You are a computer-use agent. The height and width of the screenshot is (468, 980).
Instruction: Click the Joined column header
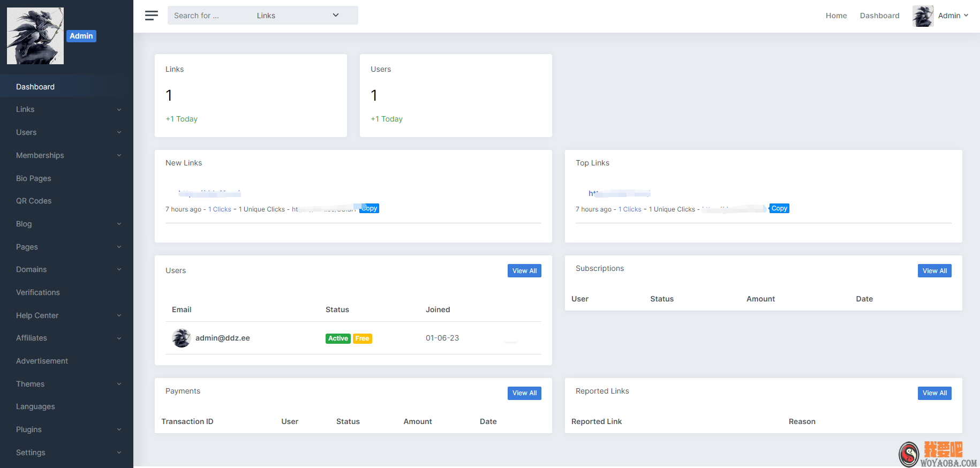pos(438,310)
